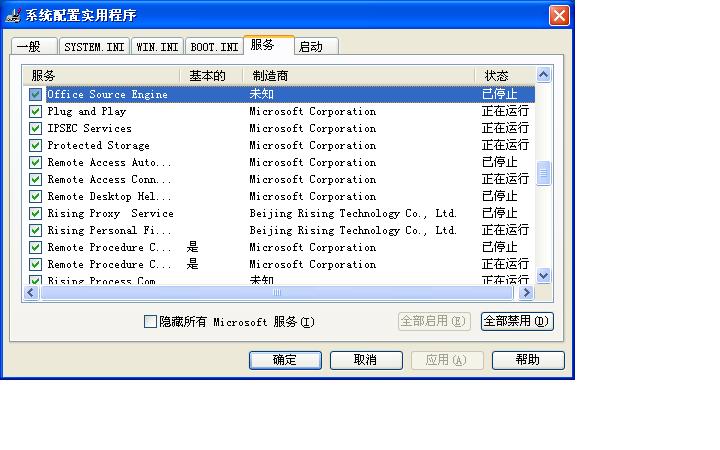The height and width of the screenshot is (450, 720).
Task: Click 未知 manufacturer in Office Source Engine row
Action: (262, 95)
